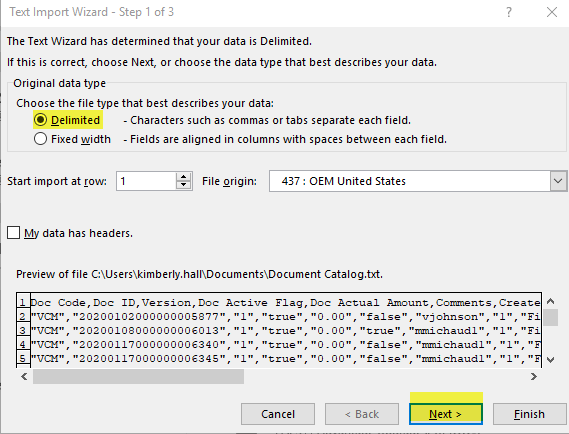Click preview scroll right arrow
Screen dimensions: 569x434
click(x=533, y=377)
